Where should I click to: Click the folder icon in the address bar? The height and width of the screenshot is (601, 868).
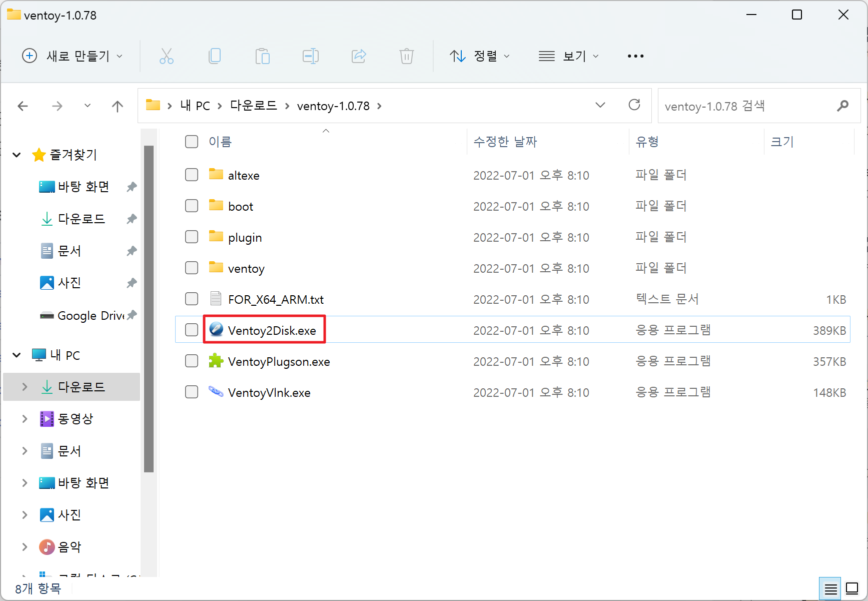point(153,105)
